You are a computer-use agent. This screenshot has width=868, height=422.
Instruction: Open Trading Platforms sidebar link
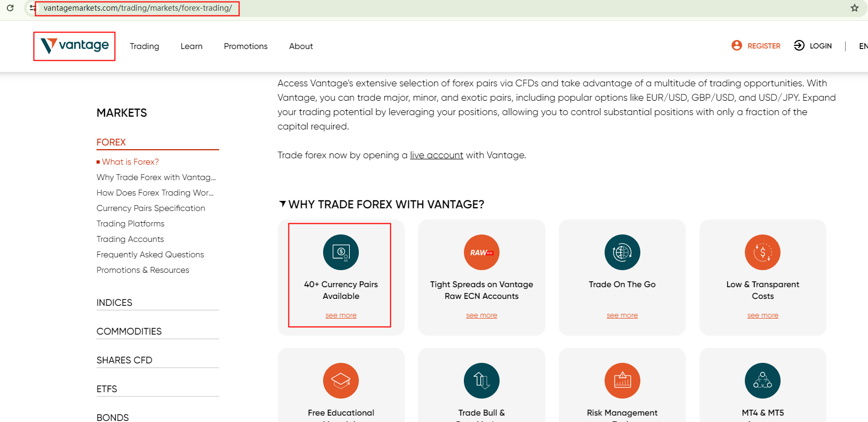click(131, 224)
